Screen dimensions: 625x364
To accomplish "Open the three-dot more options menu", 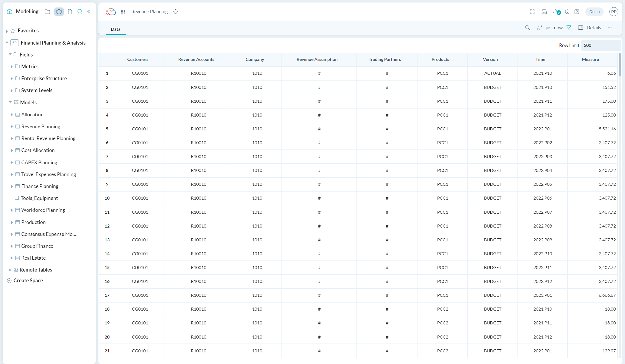I will [610, 27].
